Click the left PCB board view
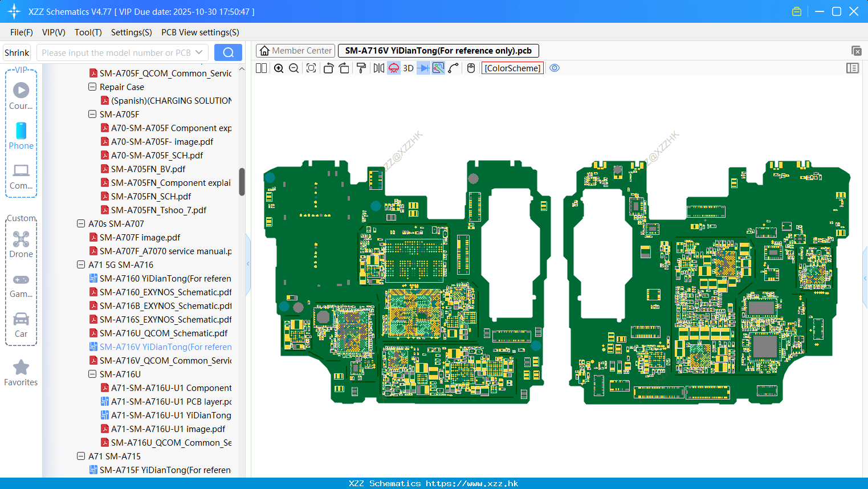The image size is (868, 489). (x=407, y=282)
